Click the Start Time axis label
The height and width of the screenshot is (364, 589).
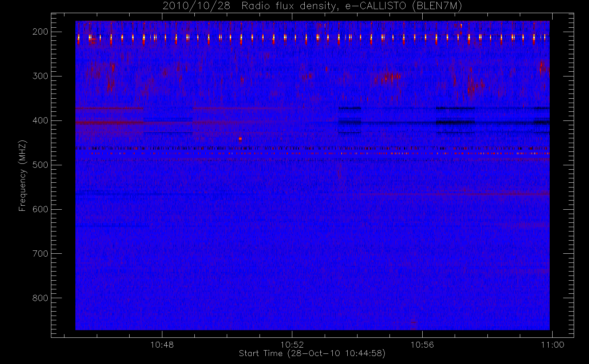pyautogui.click(x=312, y=353)
